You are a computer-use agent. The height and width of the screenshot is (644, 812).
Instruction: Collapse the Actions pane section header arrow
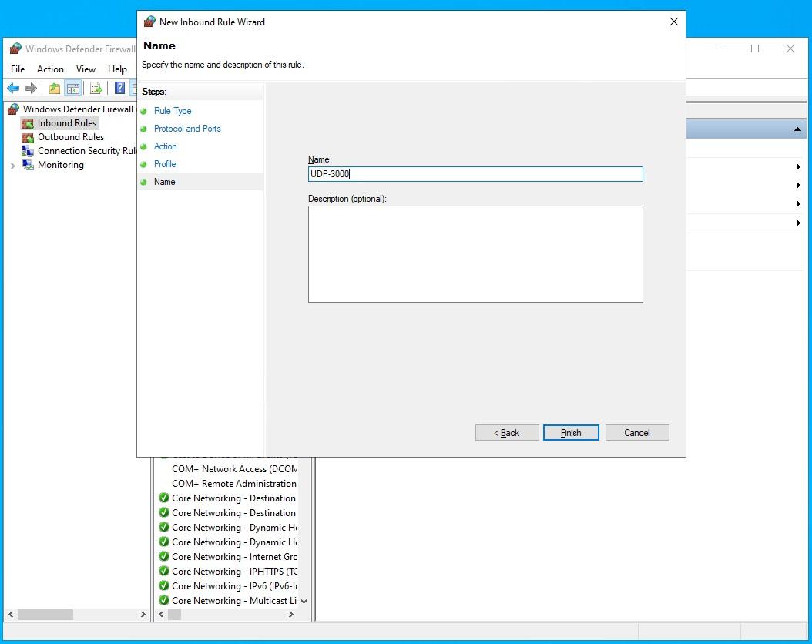[x=799, y=130]
